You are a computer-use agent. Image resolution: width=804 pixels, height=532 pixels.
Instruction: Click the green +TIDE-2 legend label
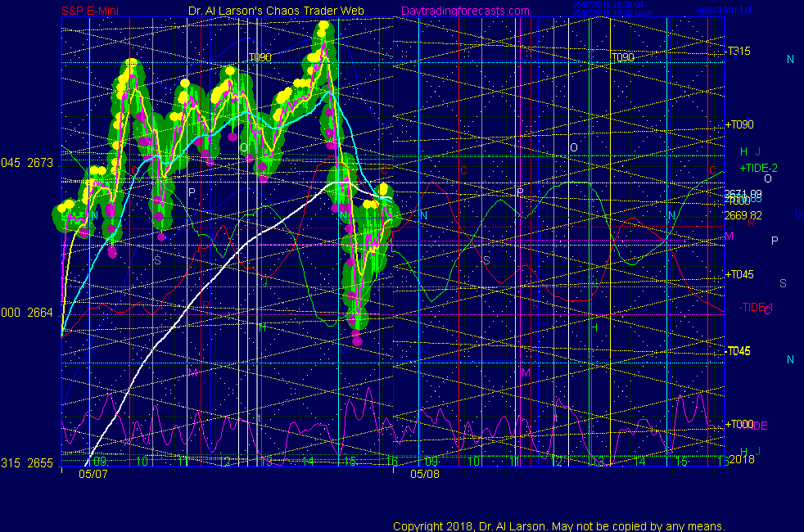pos(758,168)
